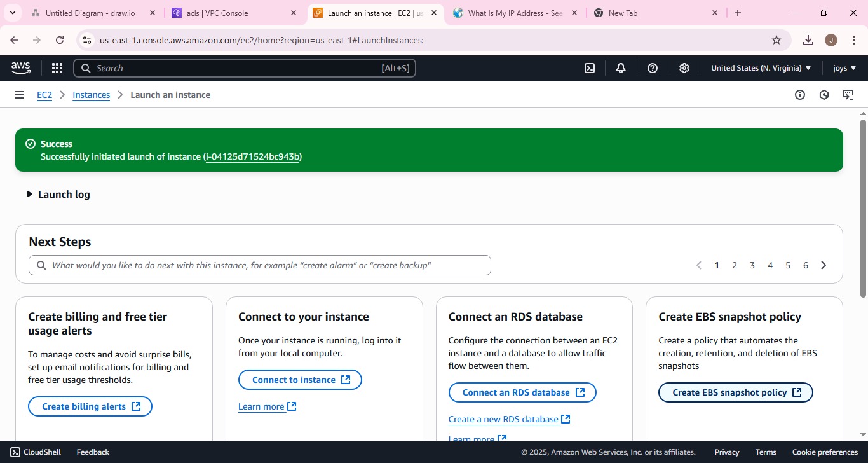
Task: Switch to acls VPC Console tab
Action: [234, 13]
